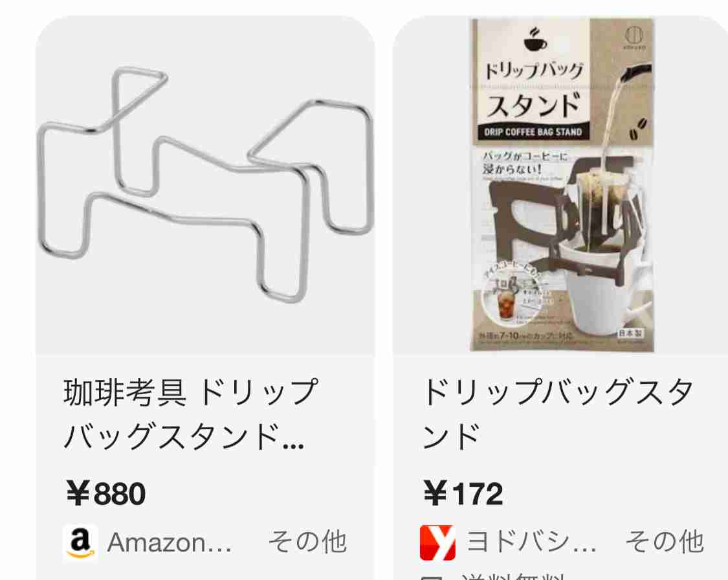Viewport: 728px width, 580px height.
Task: Show その他 sellers beside ヨドバシ
Action: 665,542
